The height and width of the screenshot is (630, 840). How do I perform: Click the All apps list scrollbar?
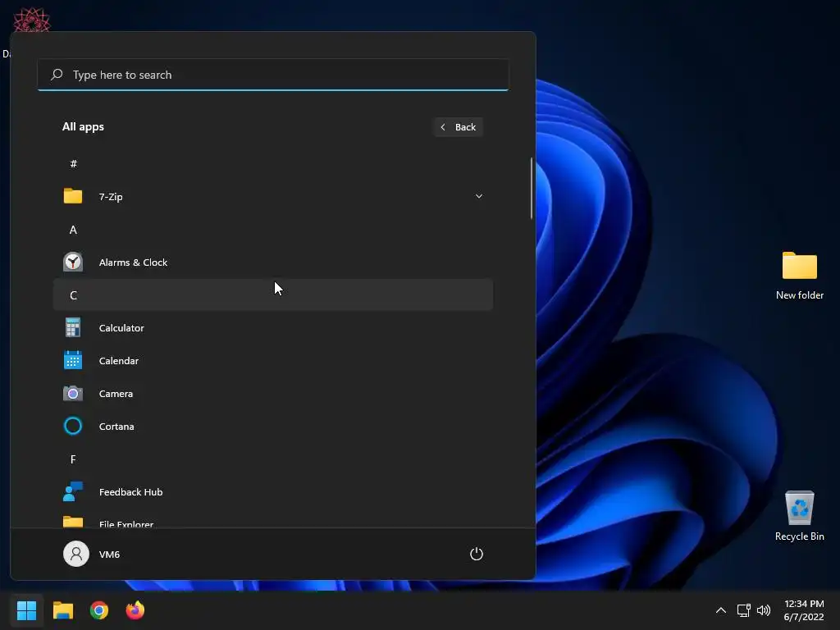pos(532,188)
